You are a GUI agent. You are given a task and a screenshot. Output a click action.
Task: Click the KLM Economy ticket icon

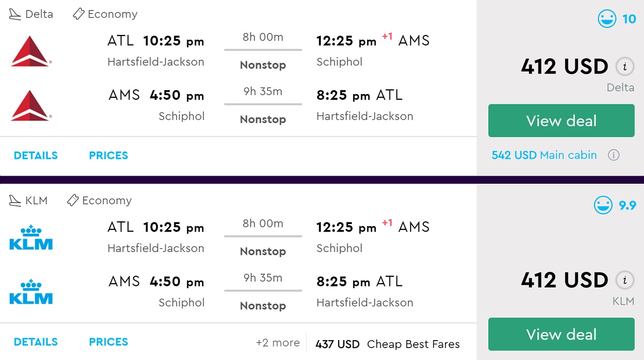72,201
